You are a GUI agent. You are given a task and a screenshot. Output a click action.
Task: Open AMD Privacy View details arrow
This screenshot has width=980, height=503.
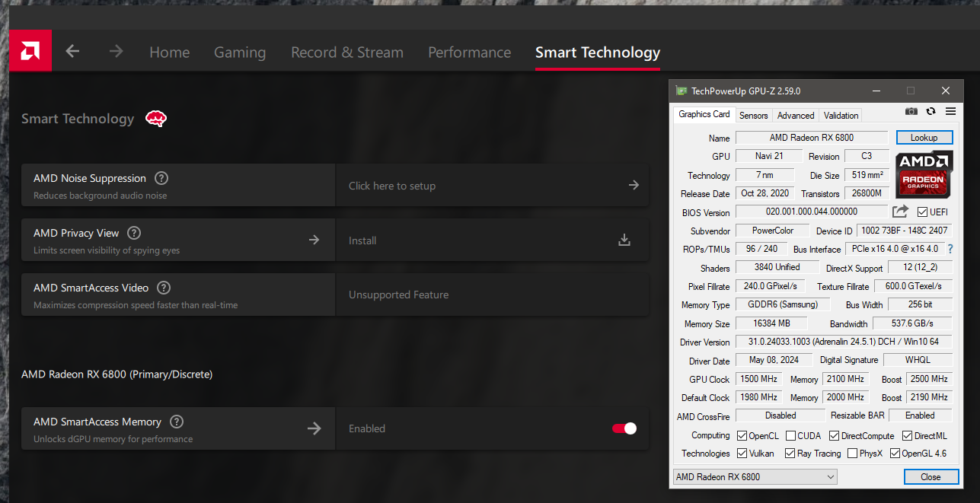coord(314,240)
